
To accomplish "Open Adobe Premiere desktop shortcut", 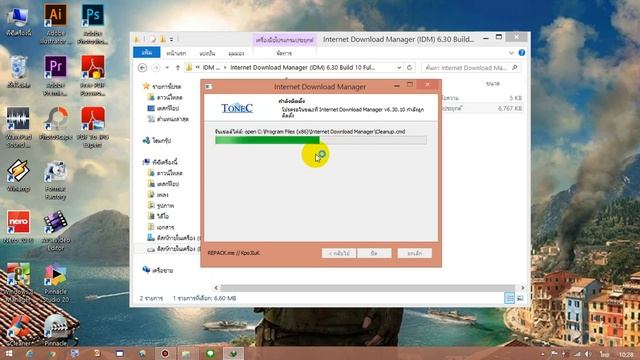I will 55,75.
